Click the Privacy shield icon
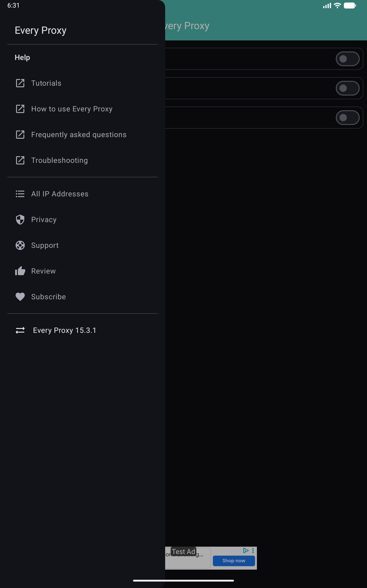Image resolution: width=367 pixels, height=588 pixels. [20, 220]
